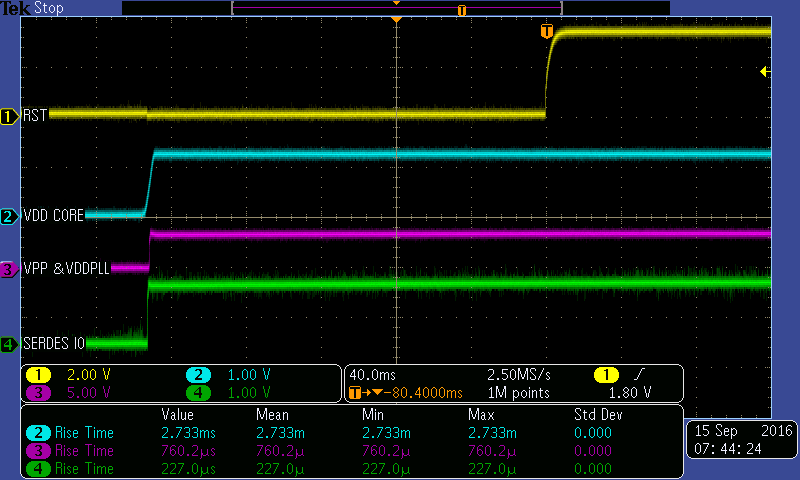
Task: Click the date and time display
Action: click(740, 439)
